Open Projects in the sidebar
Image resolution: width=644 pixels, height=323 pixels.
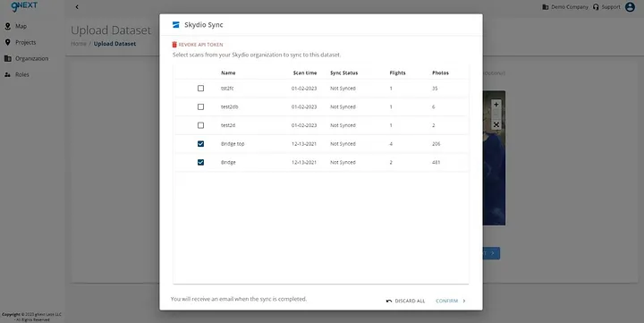coord(25,42)
